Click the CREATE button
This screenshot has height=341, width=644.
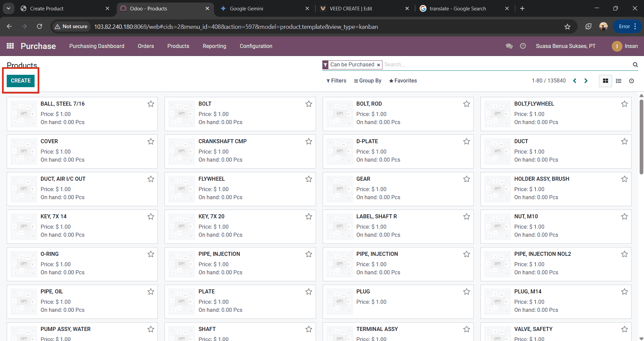tap(20, 81)
